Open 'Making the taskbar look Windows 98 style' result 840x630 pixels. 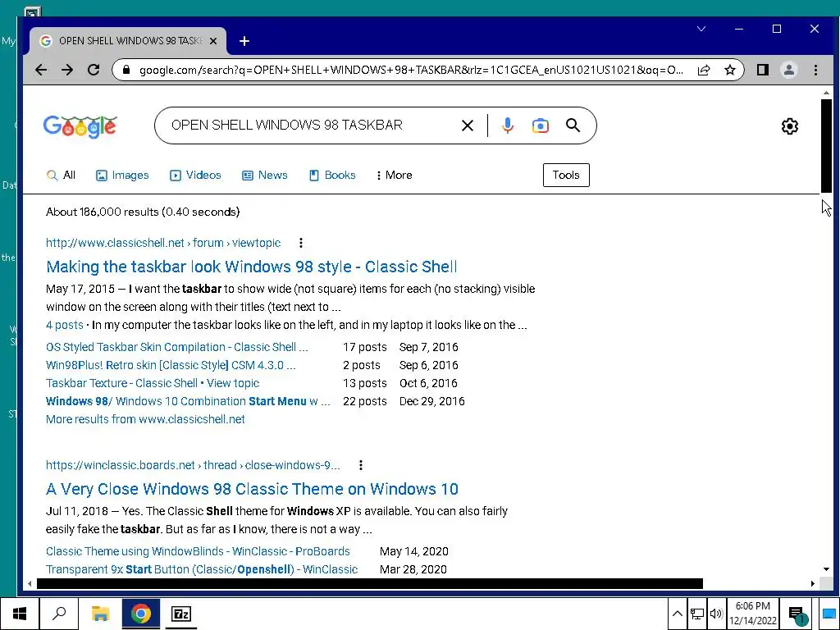[251, 267]
